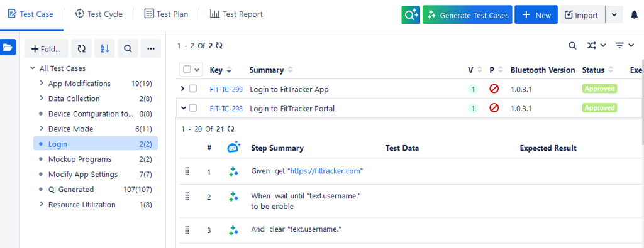
Task: Click the notification bell icon
Action: tap(634, 15)
